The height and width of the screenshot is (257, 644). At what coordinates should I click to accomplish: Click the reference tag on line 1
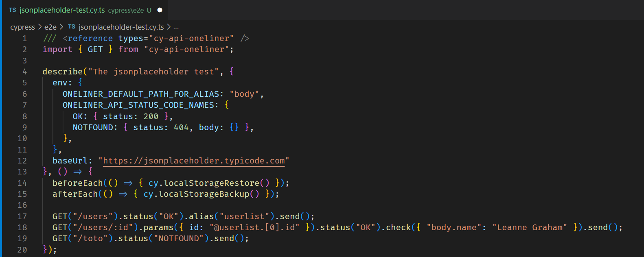click(x=90, y=38)
